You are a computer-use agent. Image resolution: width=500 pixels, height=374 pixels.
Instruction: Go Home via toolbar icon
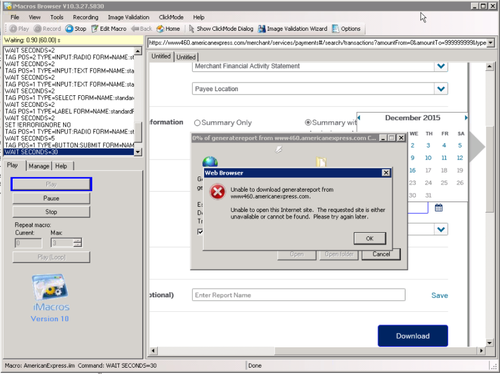pos(168,29)
